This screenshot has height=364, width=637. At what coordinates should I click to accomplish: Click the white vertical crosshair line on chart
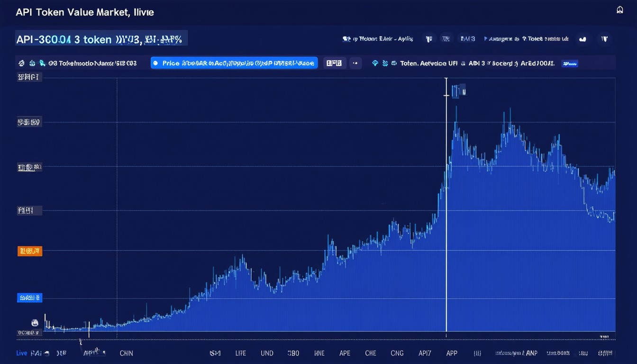point(446,213)
